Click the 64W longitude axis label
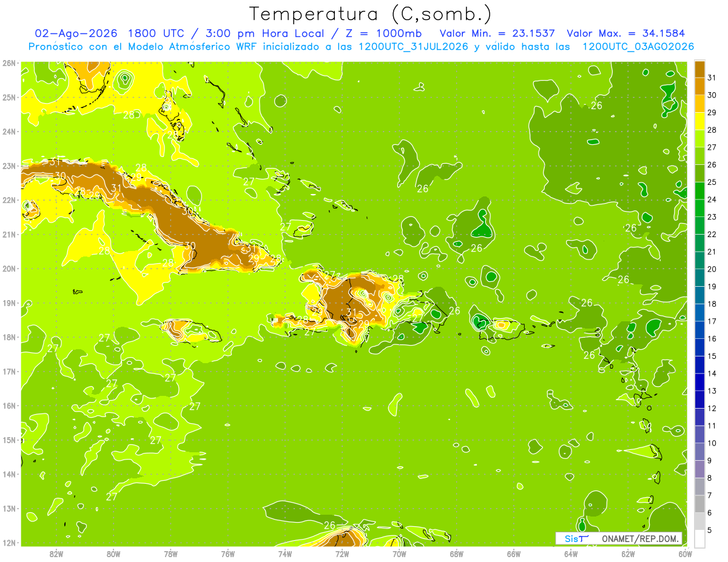Image resolution: width=728 pixels, height=562 pixels. [x=571, y=554]
